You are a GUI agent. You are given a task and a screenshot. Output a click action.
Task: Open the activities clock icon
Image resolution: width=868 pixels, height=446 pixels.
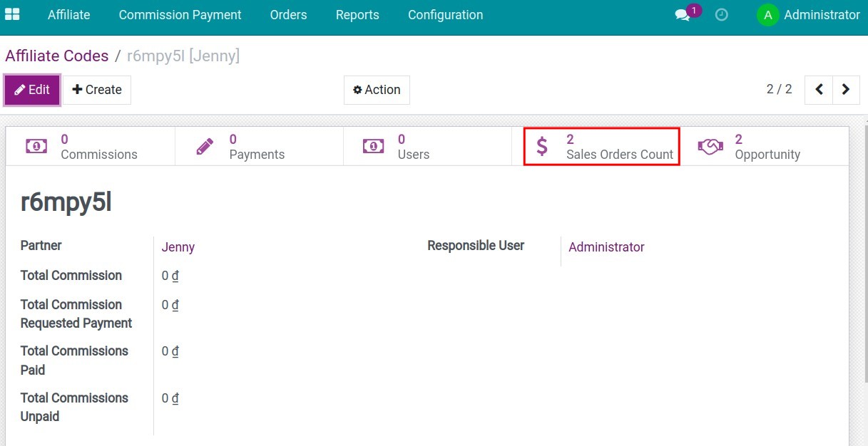click(721, 15)
